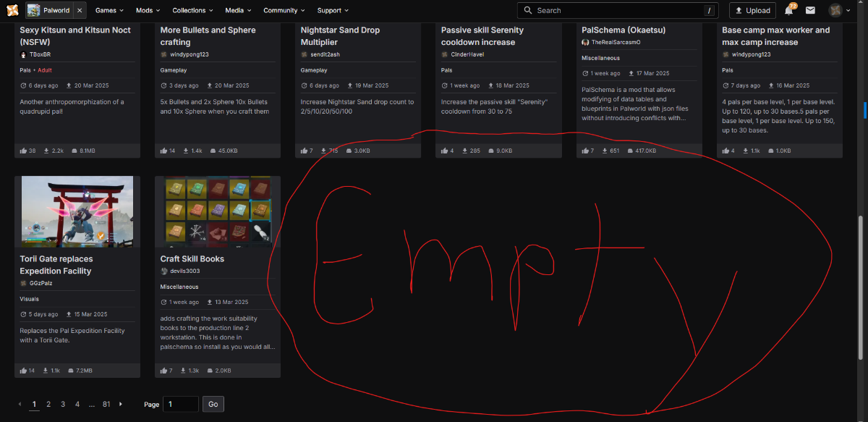Click the Page number input box

tap(181, 404)
